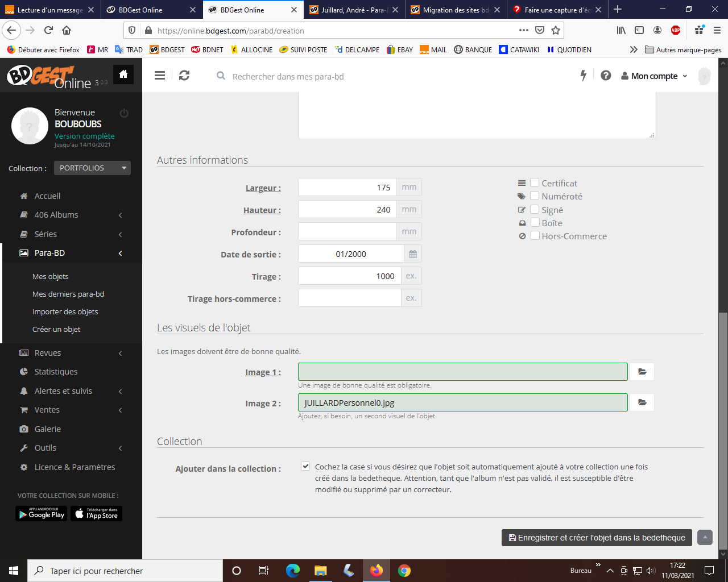Image resolution: width=728 pixels, height=582 pixels.
Task: Open the PORTFOLIOS collection dropdown
Action: [x=92, y=168]
